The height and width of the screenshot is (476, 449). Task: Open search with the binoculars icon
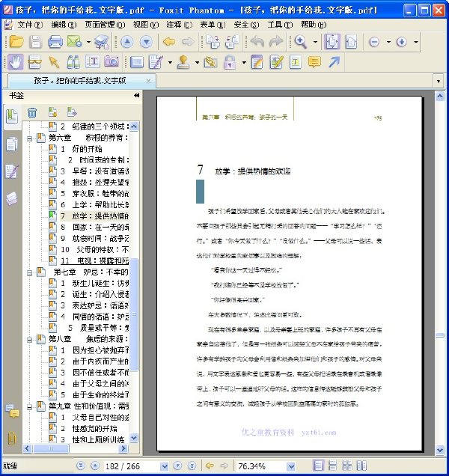(73, 62)
